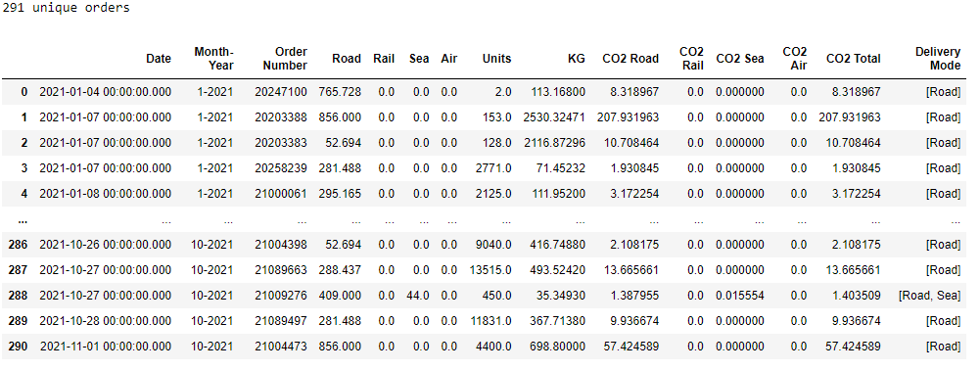The width and height of the screenshot is (980, 371).
Task: Click the Road value 288.437
Action: click(x=340, y=270)
